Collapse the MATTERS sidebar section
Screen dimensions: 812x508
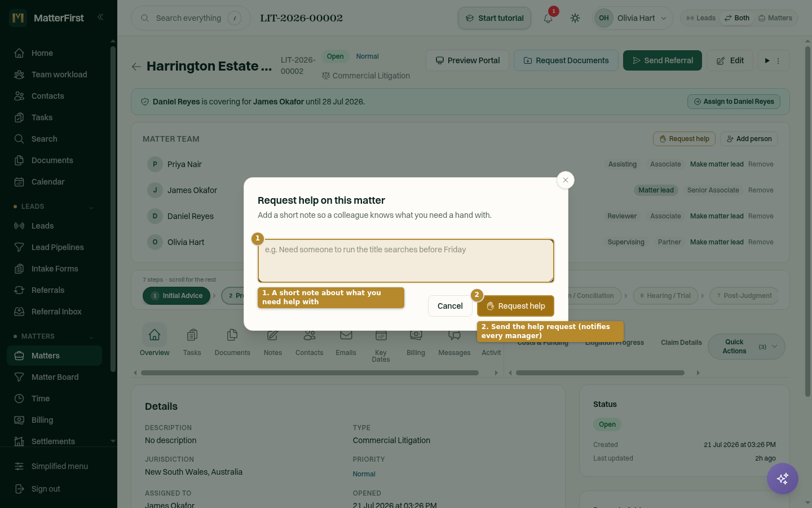coord(91,337)
